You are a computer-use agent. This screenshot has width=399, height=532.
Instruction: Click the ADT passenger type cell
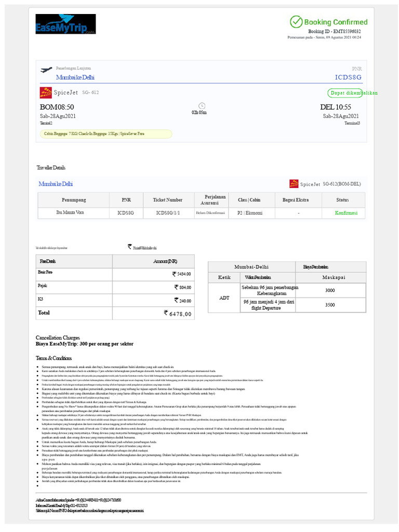point(224,298)
